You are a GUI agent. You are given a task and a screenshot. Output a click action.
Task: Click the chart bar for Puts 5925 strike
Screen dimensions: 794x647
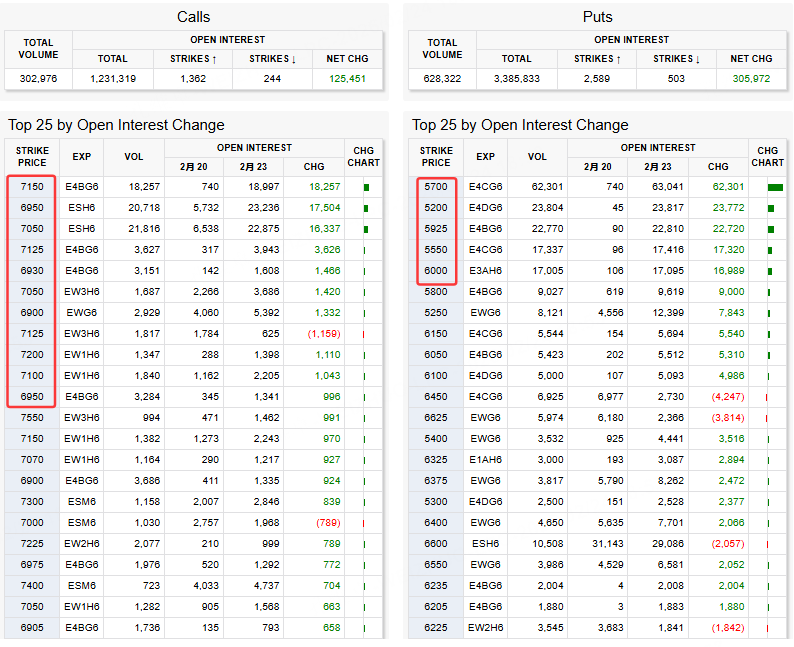coord(772,229)
